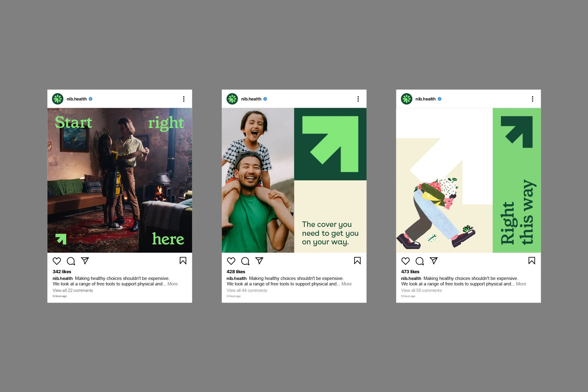588x392 pixels.
Task: Click '5 Hours ago' timestamp on 428 likes post
Action: (233, 296)
